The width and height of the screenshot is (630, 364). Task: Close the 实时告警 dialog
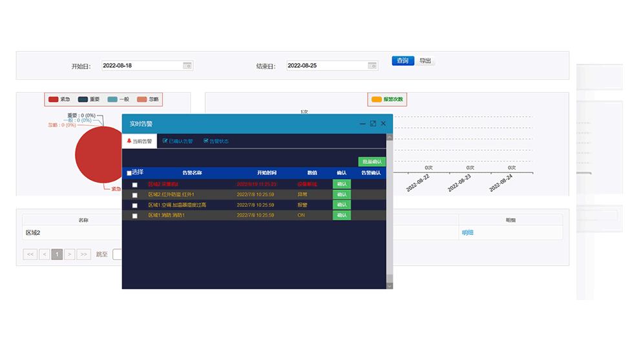pos(383,123)
